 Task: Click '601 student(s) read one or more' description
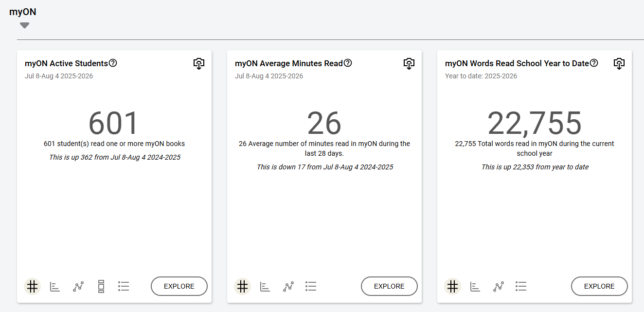[114, 144]
